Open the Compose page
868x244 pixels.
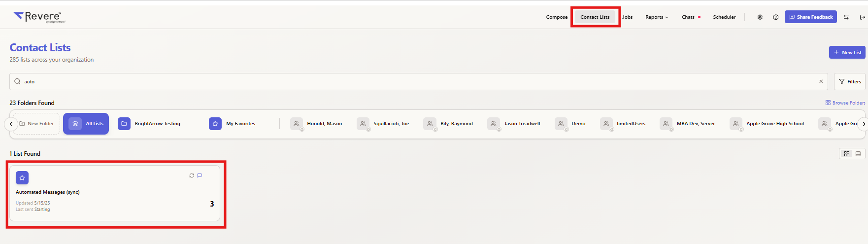557,17
